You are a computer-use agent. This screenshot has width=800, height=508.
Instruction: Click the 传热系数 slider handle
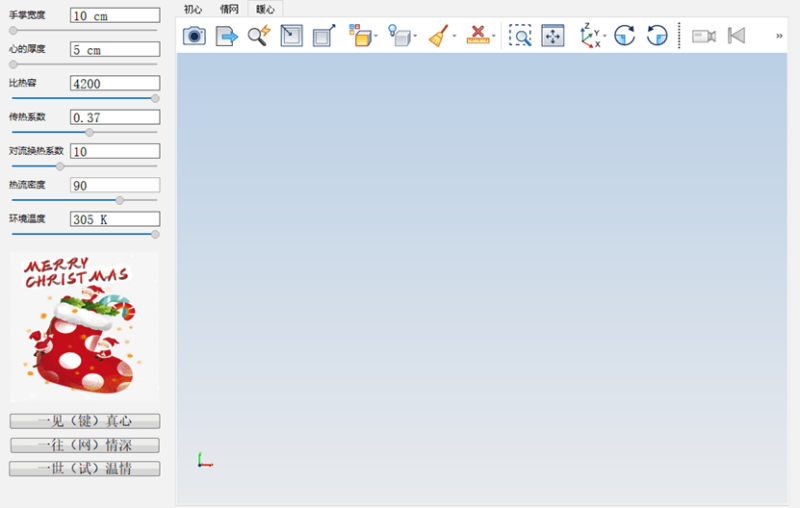[89, 132]
